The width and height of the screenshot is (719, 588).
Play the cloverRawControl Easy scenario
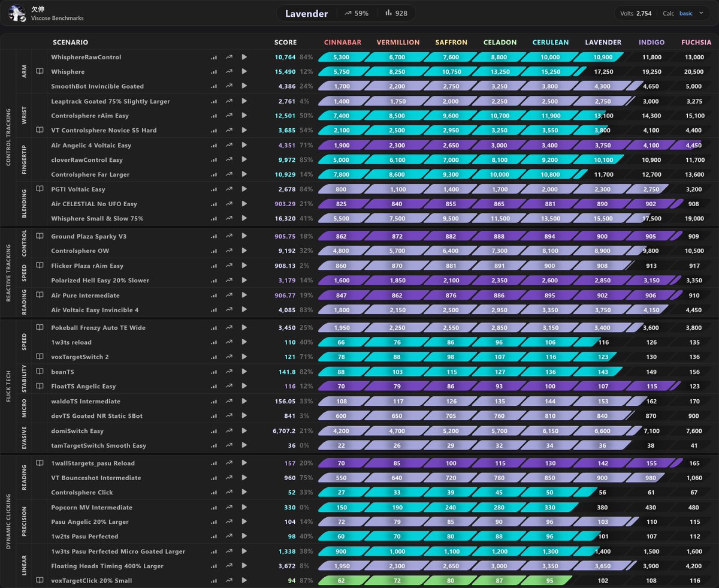[x=244, y=160]
